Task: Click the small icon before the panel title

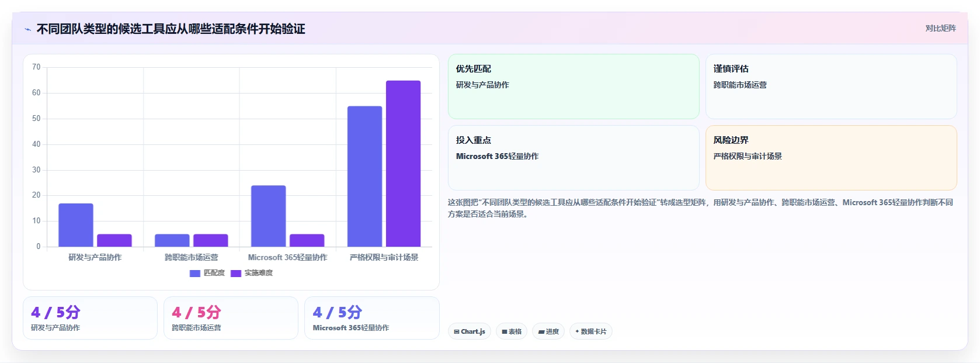Action: click(27, 29)
